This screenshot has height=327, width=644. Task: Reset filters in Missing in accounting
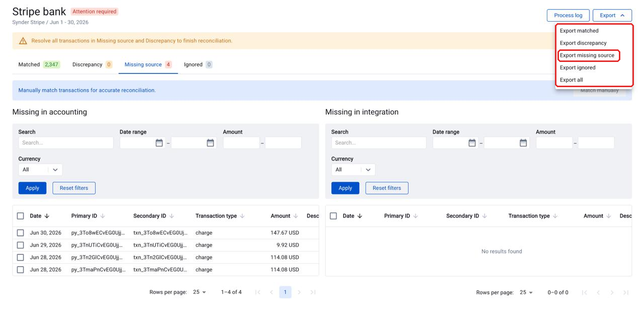[x=74, y=188]
